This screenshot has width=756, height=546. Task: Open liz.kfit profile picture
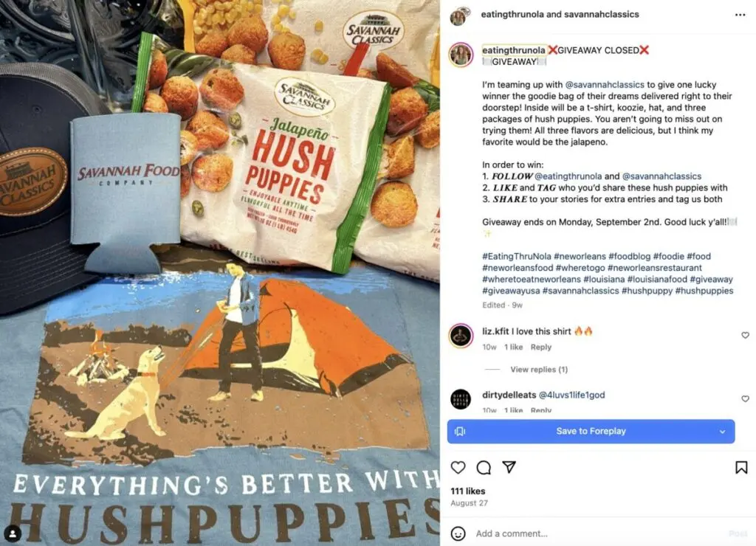(x=461, y=336)
